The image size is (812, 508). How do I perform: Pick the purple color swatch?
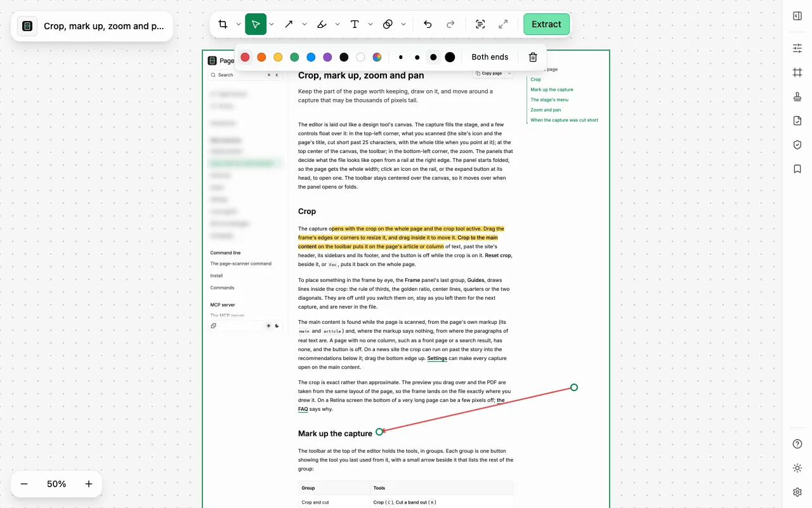[x=327, y=57]
